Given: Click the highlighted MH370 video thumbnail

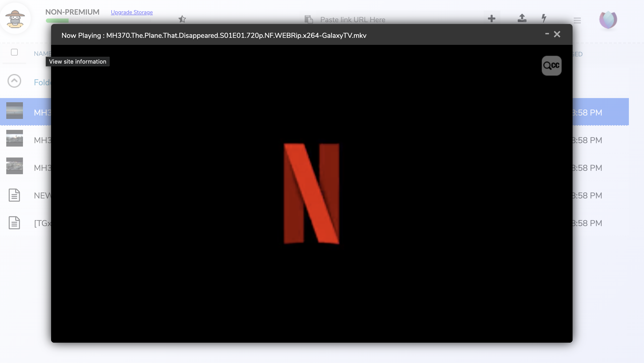Looking at the screenshot, I should 15,111.
